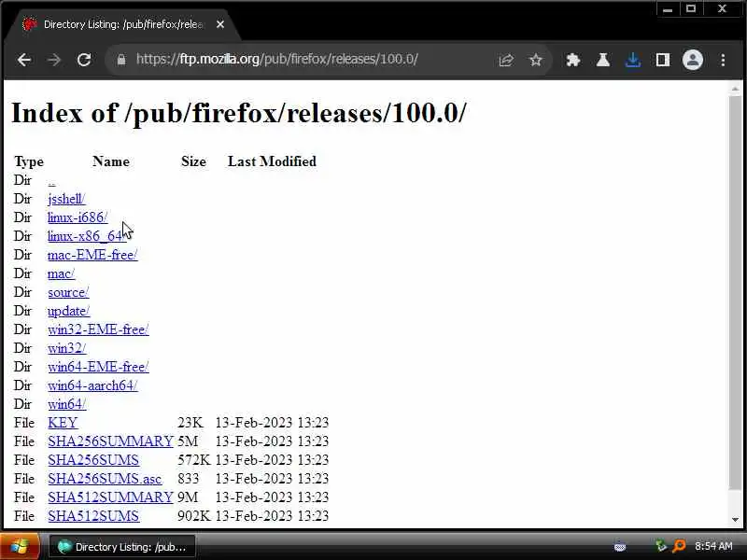
Task: Open the win64/ directory
Action: 66,404
